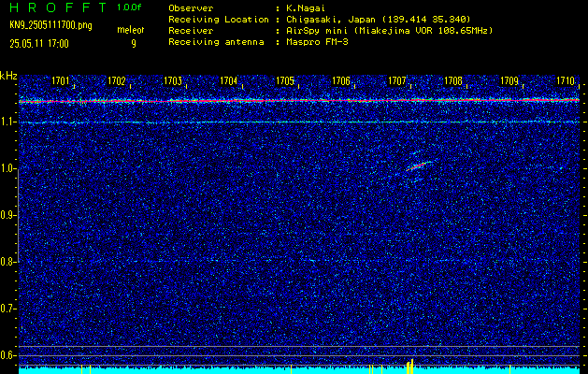Click the 1707 time marker
The width and height of the screenshot is (588, 374).
tap(397, 80)
